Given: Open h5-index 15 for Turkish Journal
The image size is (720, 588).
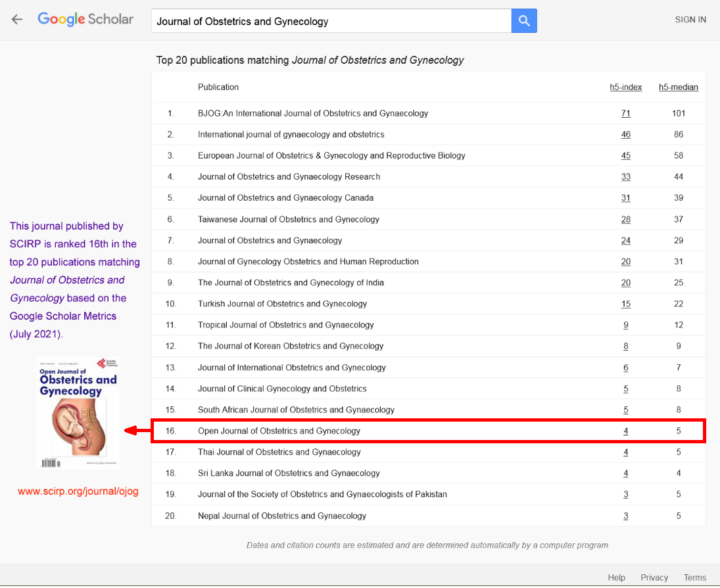Looking at the screenshot, I should coord(625,304).
